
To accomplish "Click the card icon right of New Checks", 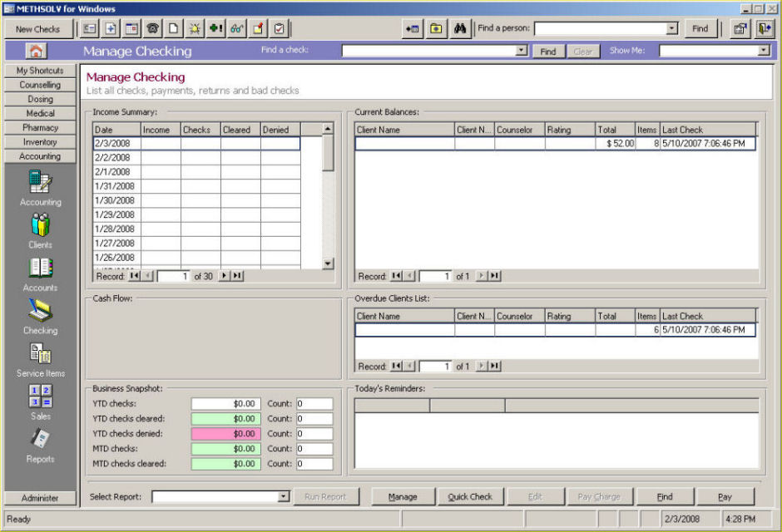I will (x=90, y=29).
